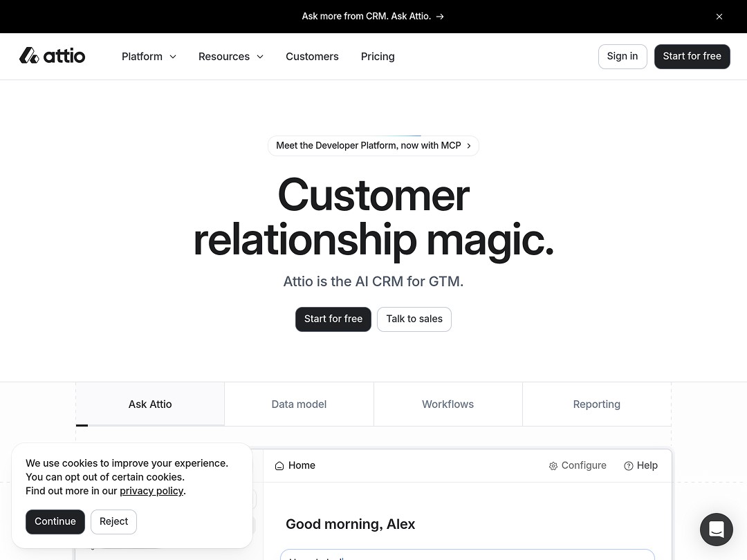Click the Talk to sales button
This screenshot has width=747, height=560.
[414, 319]
